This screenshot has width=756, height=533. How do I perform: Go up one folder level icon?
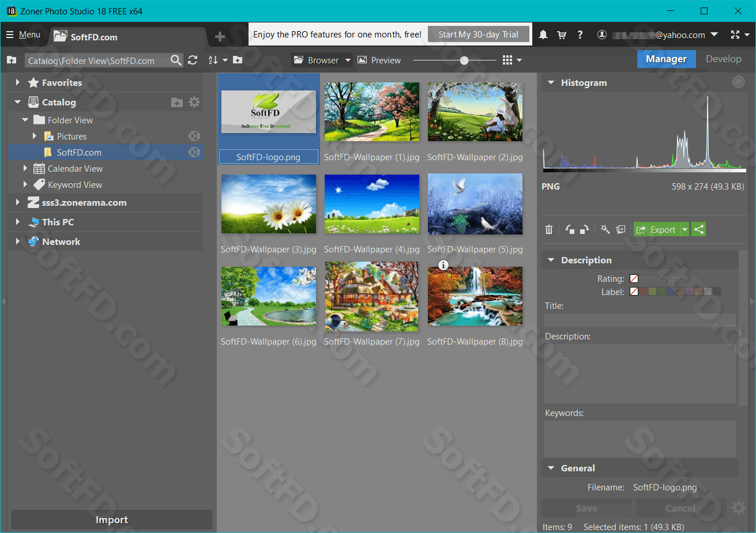12,60
